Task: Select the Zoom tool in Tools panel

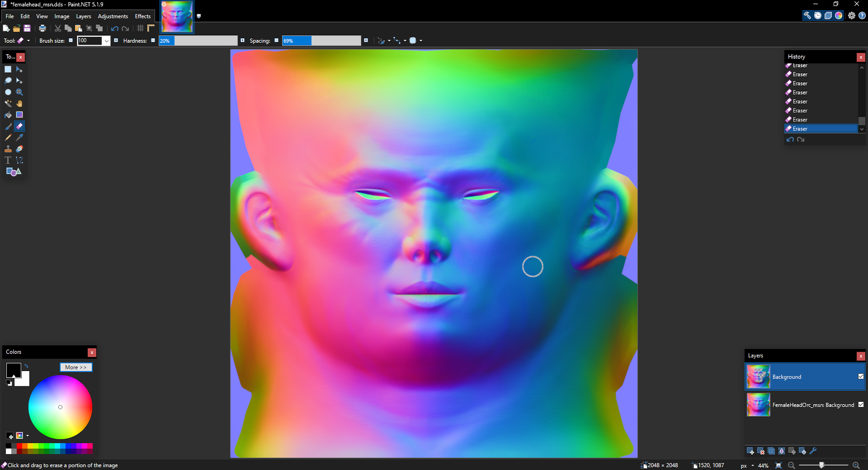Action: click(19, 92)
